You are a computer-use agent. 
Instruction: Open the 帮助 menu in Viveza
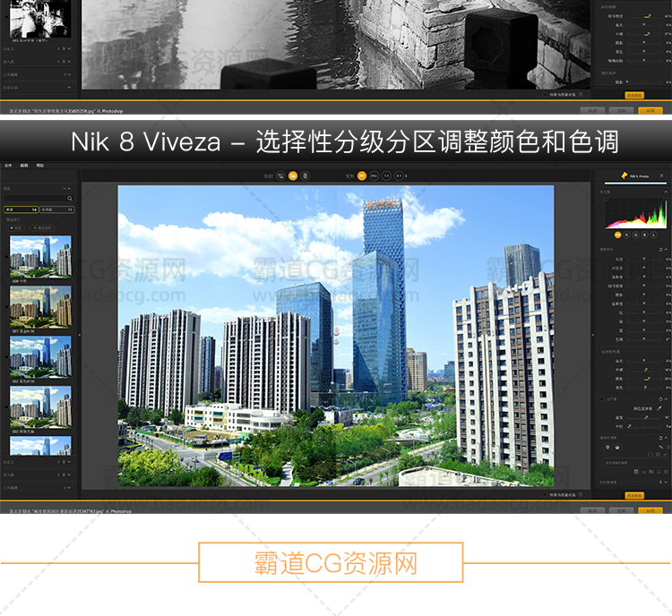pos(40,166)
